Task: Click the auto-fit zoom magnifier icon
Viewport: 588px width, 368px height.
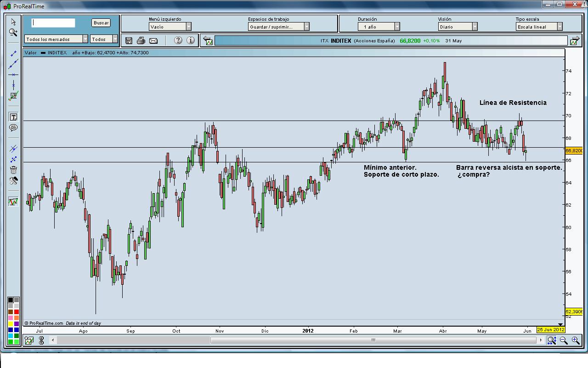Action: coord(552,340)
